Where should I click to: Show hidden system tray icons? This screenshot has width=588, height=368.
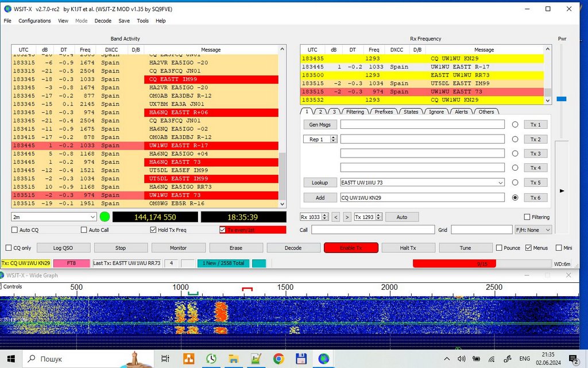coord(447,359)
